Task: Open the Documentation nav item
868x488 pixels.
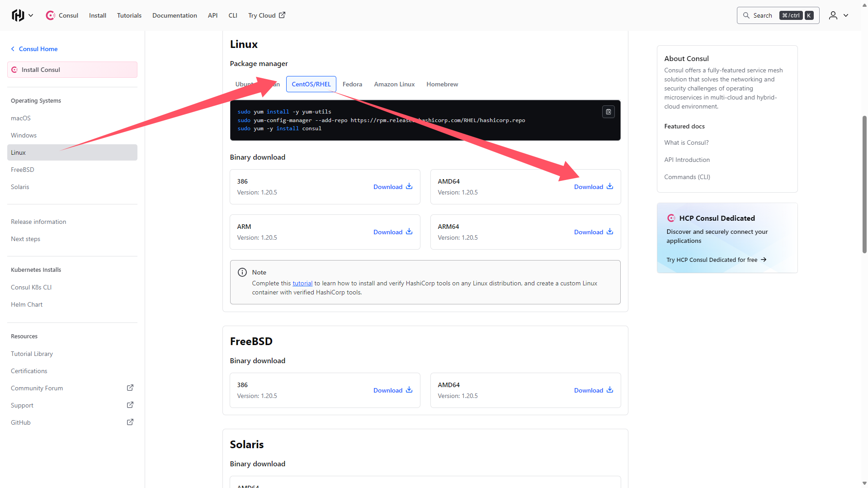Action: click(175, 15)
